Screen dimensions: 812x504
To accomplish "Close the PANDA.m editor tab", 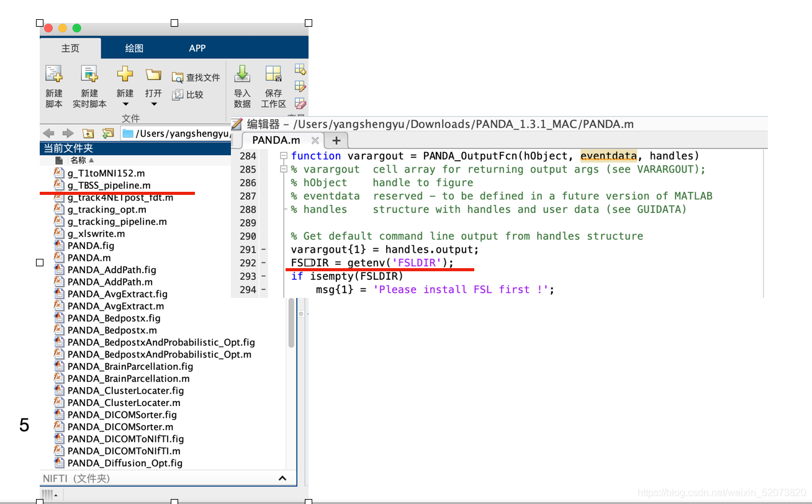I will click(x=315, y=140).
